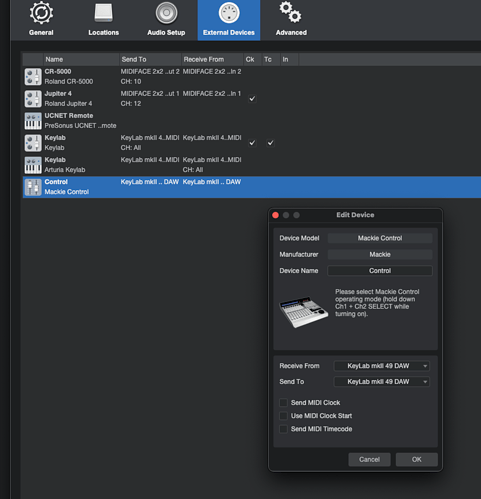Click the Send To column header
The width and height of the screenshot is (481, 499).
[150, 59]
